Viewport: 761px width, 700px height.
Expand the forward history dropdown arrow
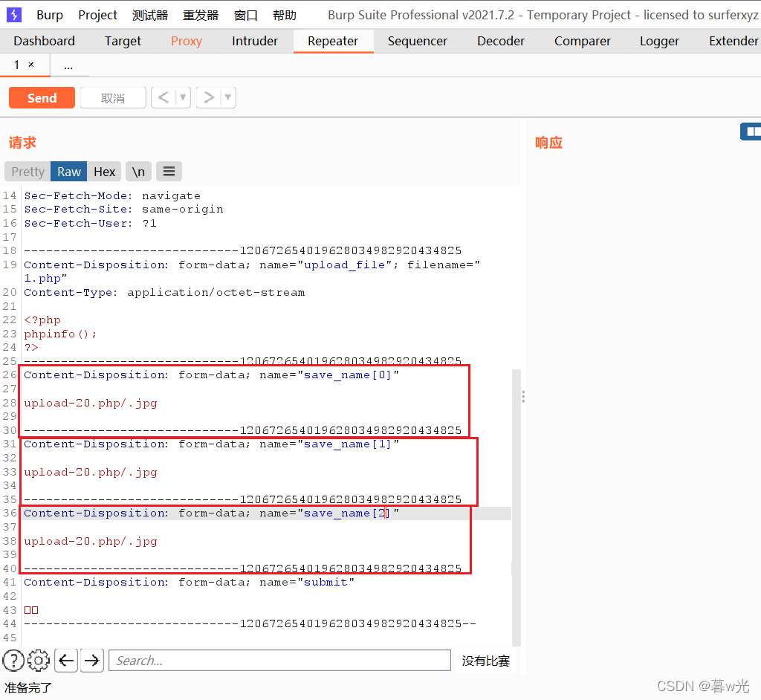tap(228, 97)
